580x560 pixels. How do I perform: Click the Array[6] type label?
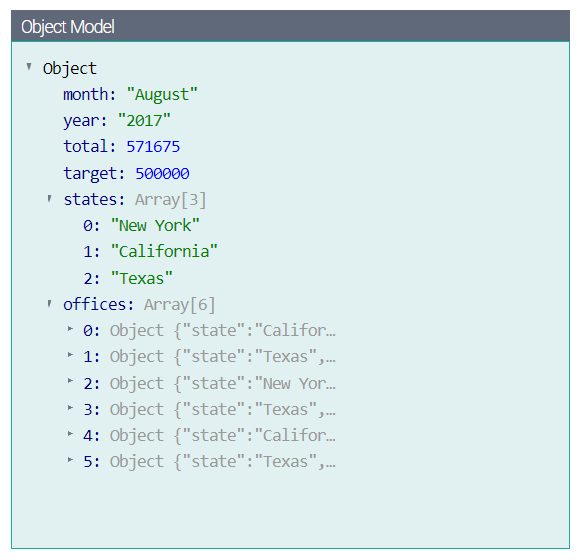coord(179,305)
